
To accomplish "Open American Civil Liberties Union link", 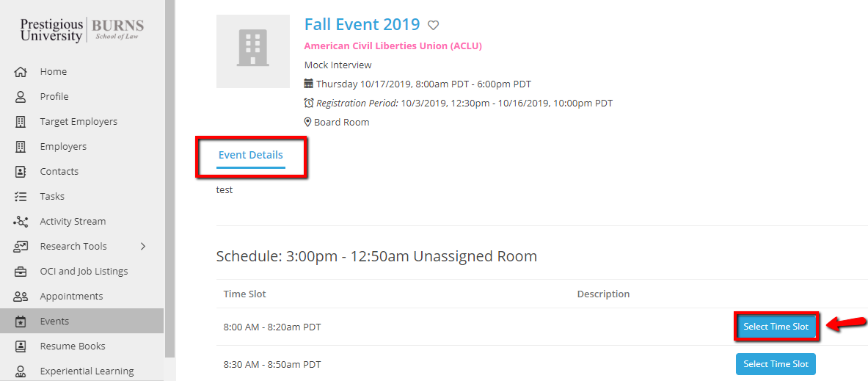I will click(393, 46).
